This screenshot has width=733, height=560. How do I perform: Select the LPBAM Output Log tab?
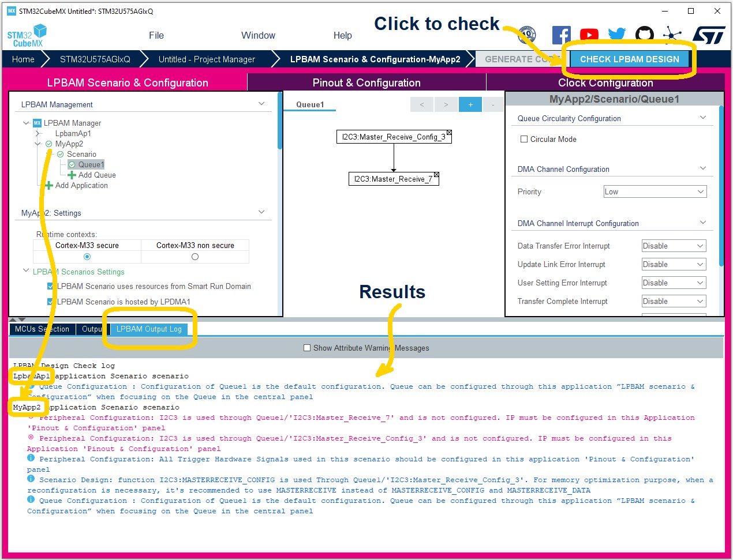click(149, 329)
